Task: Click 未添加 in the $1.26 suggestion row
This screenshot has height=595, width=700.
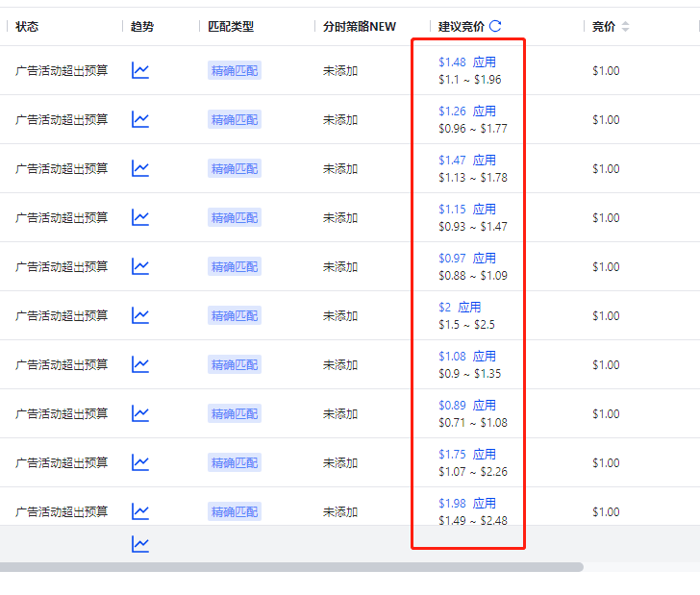Action: click(340, 120)
